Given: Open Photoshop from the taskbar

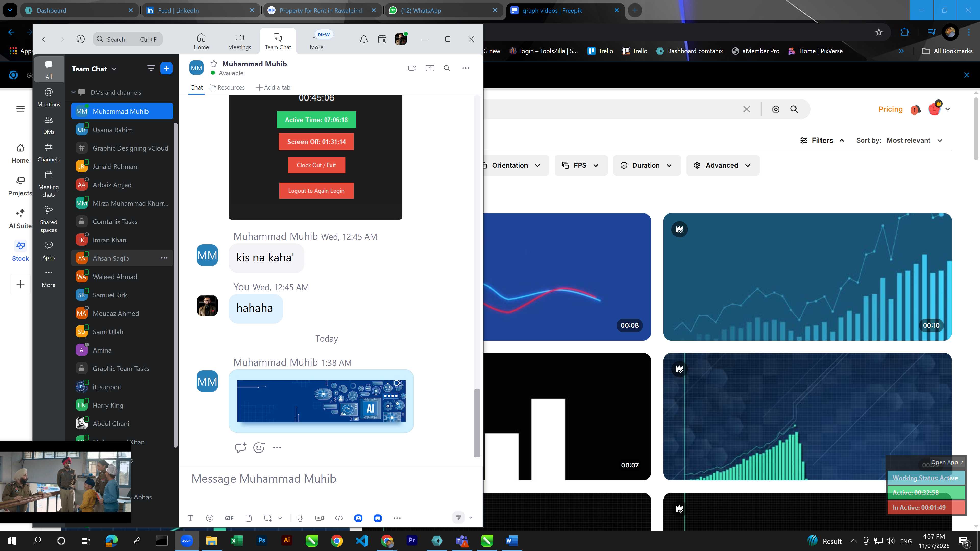Looking at the screenshot, I should [261, 540].
